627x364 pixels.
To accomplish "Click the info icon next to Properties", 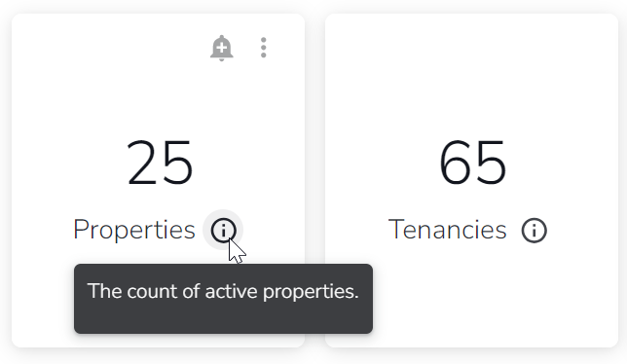I will click(x=223, y=230).
